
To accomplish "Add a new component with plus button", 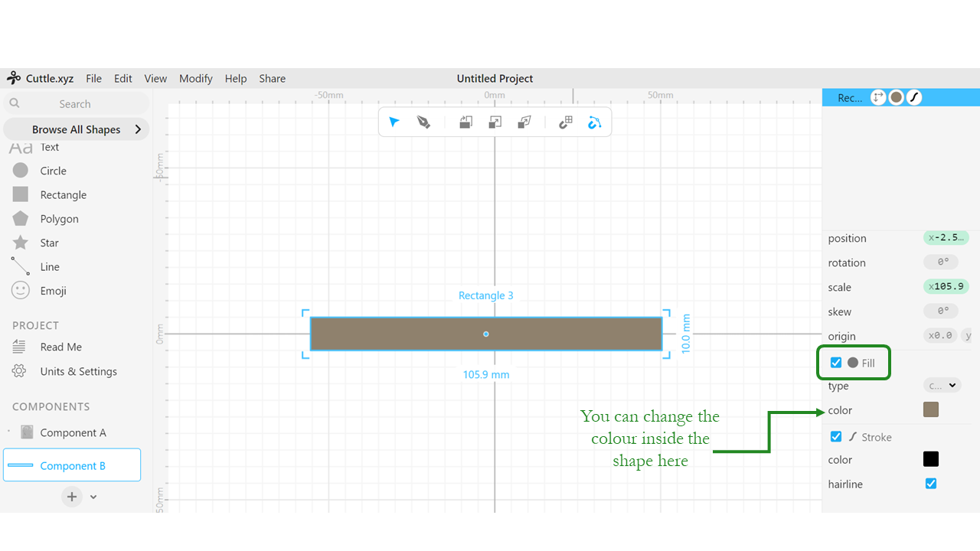I will tap(72, 497).
